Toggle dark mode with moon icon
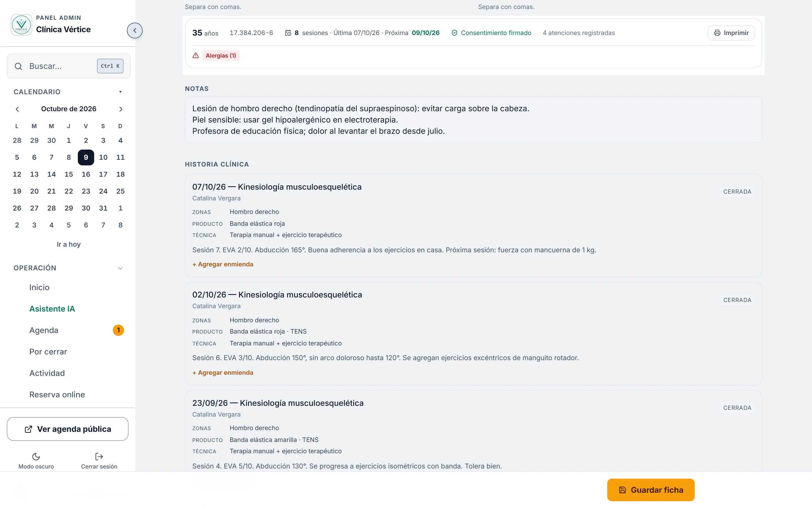812x508 pixels. [x=36, y=457]
